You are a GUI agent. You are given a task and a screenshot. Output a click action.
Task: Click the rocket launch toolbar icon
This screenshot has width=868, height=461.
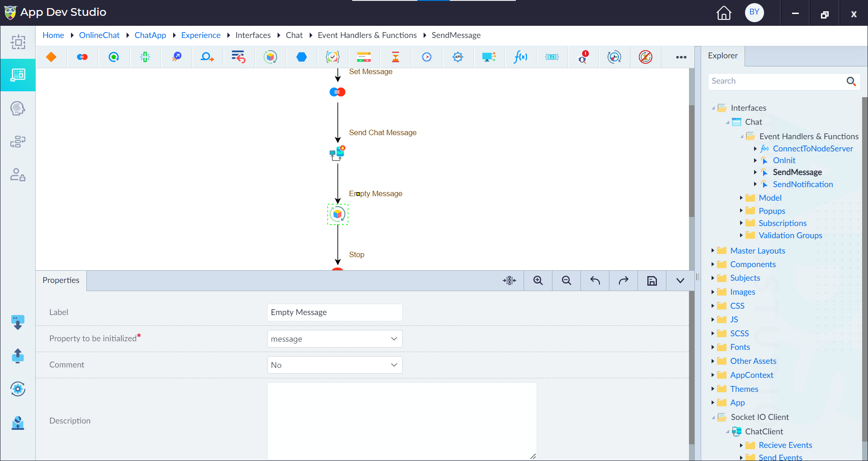[176, 57]
